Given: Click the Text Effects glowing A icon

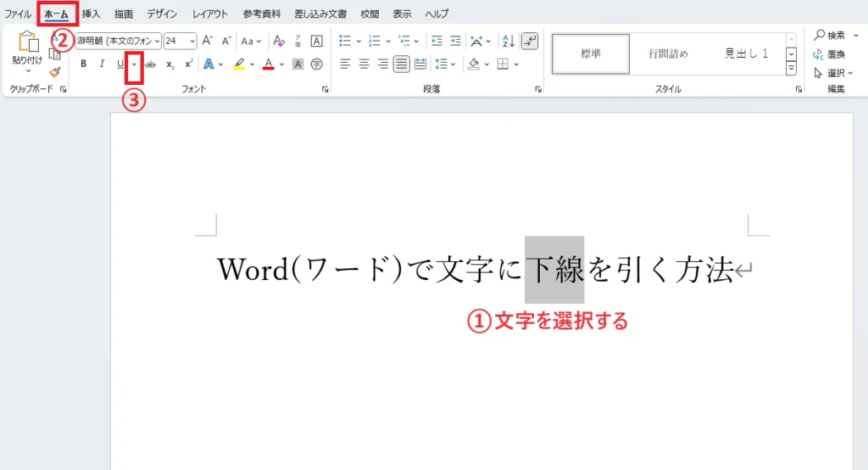Looking at the screenshot, I should tap(209, 64).
